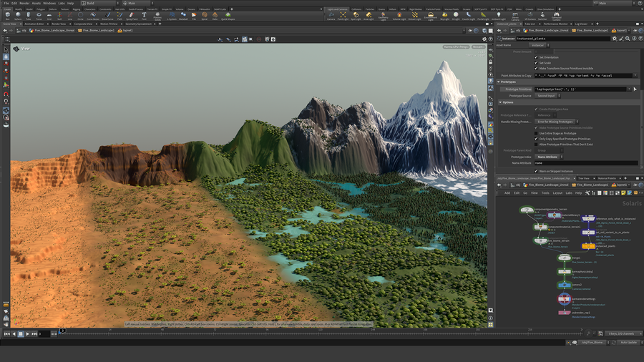The image size is (644, 362).
Task: Open the Build desktop dropdown
Action: 99,3
